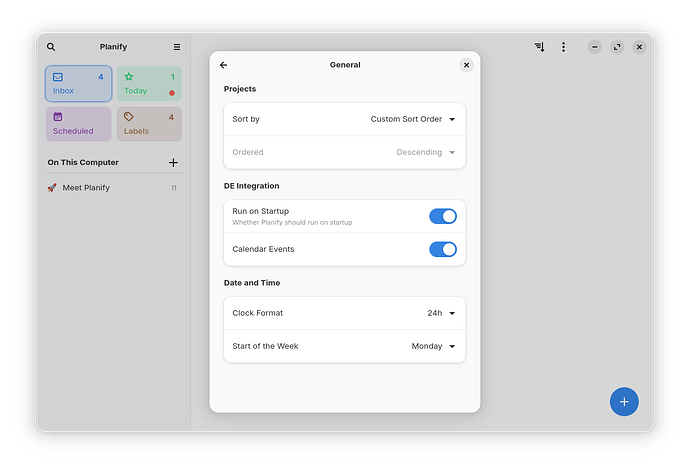Click the rocket icon for Meet Planify
The height and width of the screenshot is (470, 690).
coord(52,188)
